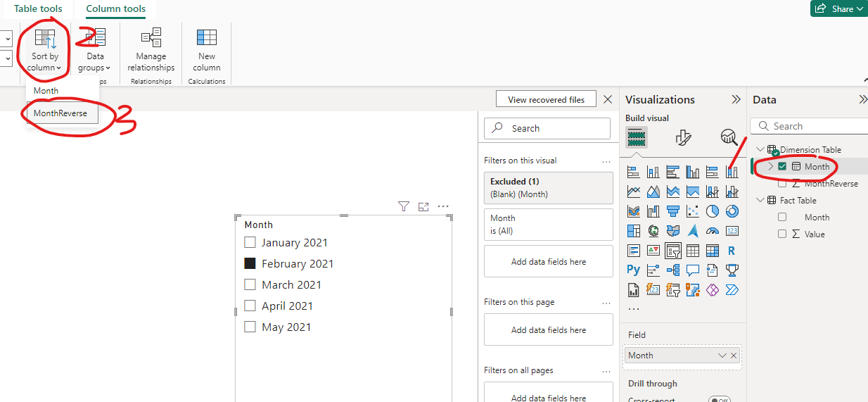
Task: Select the KPI visual
Action: click(653, 251)
